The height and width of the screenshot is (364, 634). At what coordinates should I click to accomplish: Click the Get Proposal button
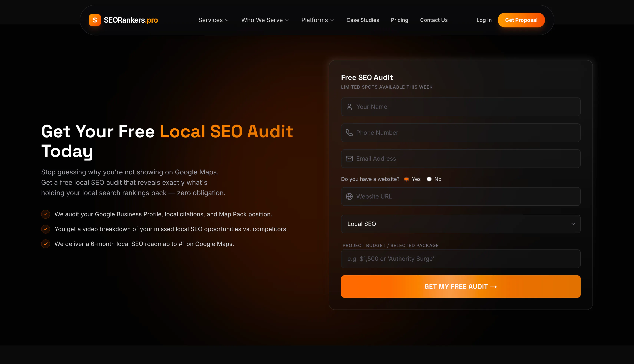(x=521, y=20)
